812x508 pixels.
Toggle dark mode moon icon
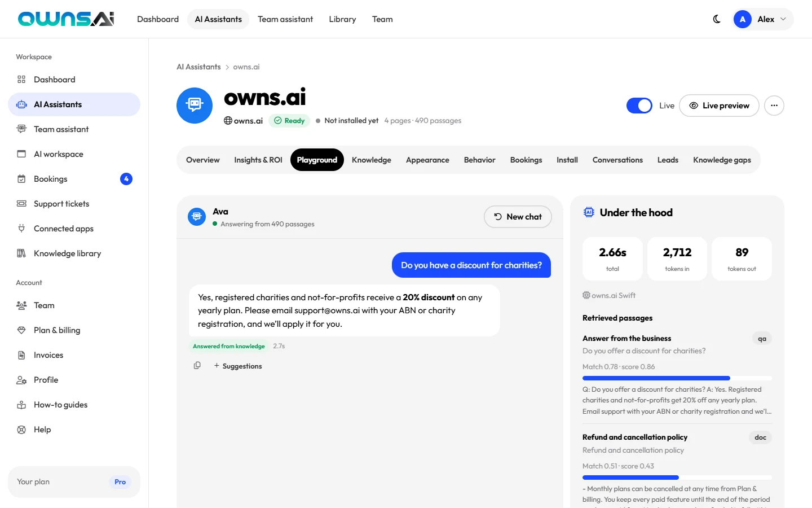click(x=717, y=19)
